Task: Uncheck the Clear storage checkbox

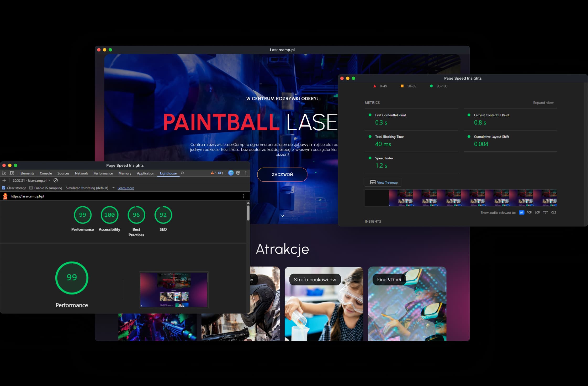Action: [4, 188]
